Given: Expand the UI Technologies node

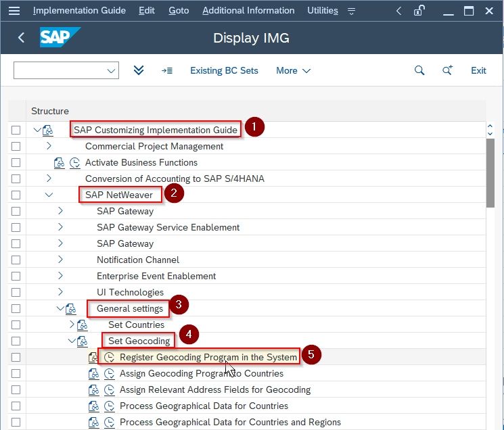Looking at the screenshot, I should [x=60, y=292].
